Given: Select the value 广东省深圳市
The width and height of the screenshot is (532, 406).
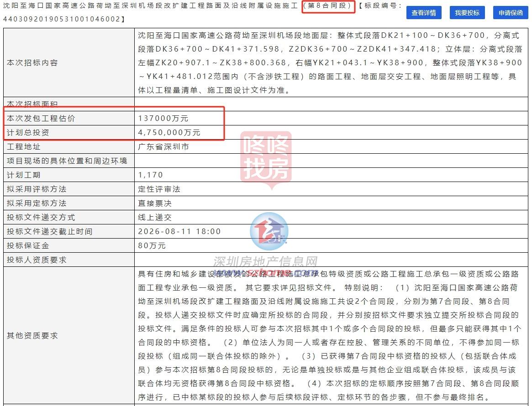Looking at the screenshot, I should 163,147.
